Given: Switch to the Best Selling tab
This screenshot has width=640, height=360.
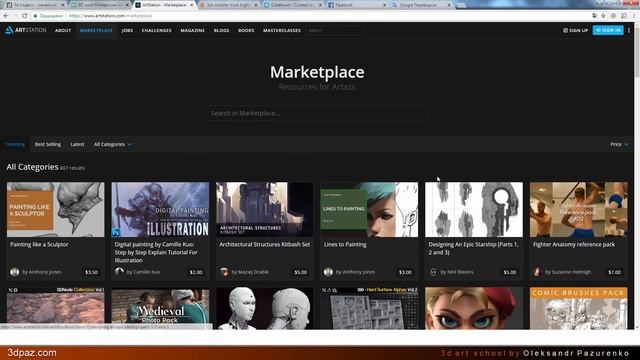Looking at the screenshot, I should point(47,144).
